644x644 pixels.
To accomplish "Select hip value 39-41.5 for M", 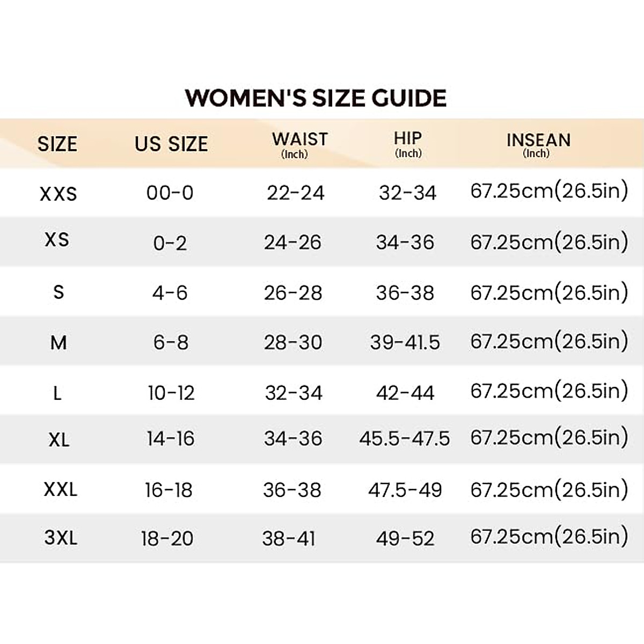I will [x=405, y=342].
